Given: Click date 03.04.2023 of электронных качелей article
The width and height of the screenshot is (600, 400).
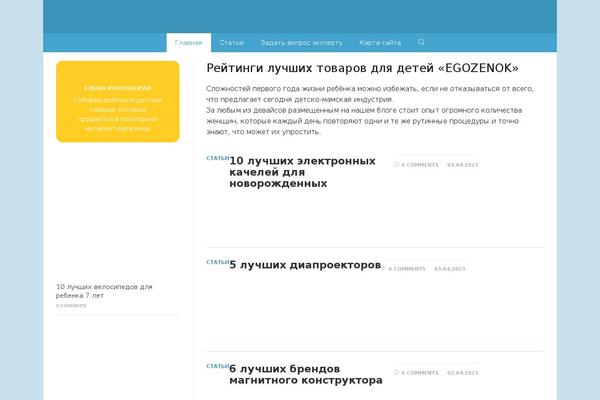Looking at the screenshot, I should [463, 165].
